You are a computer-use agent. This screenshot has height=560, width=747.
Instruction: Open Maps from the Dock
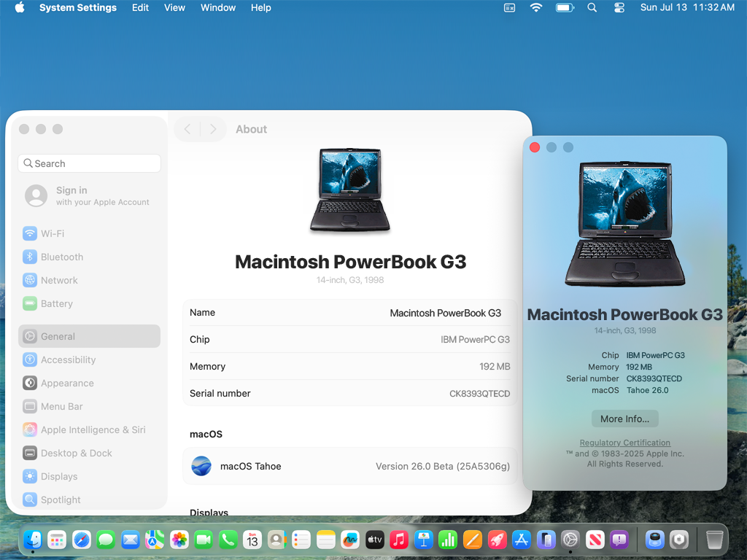tap(155, 540)
